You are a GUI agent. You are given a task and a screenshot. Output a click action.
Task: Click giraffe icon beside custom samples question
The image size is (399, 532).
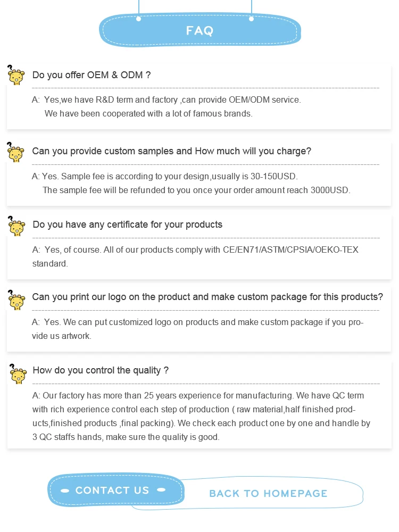16,152
